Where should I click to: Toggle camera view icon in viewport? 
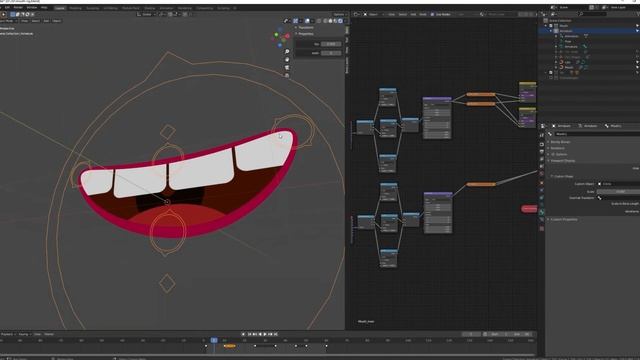tap(287, 67)
